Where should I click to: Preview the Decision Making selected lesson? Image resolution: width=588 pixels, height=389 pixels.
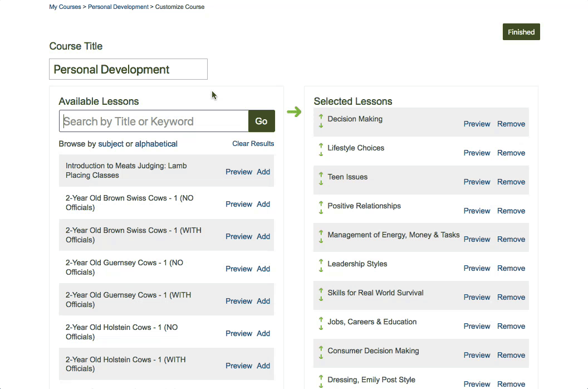(x=477, y=124)
